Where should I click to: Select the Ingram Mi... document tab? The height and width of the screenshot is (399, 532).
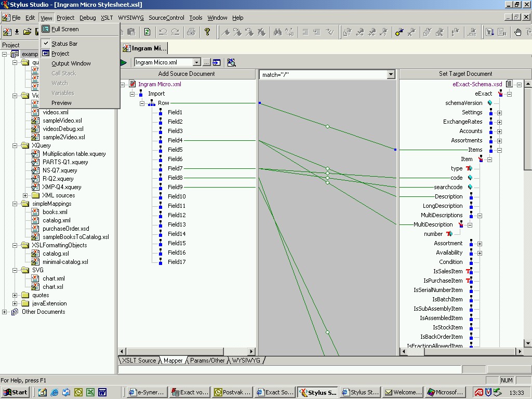point(145,48)
